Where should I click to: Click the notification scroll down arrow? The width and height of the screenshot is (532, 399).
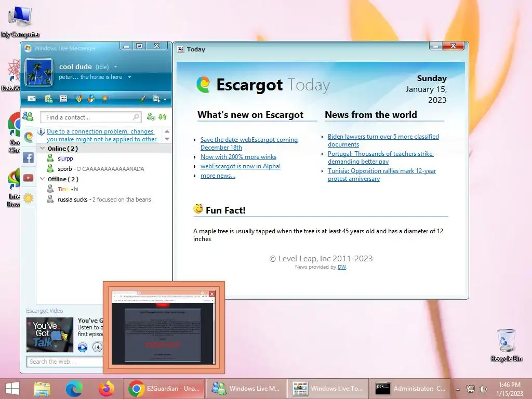point(167,139)
